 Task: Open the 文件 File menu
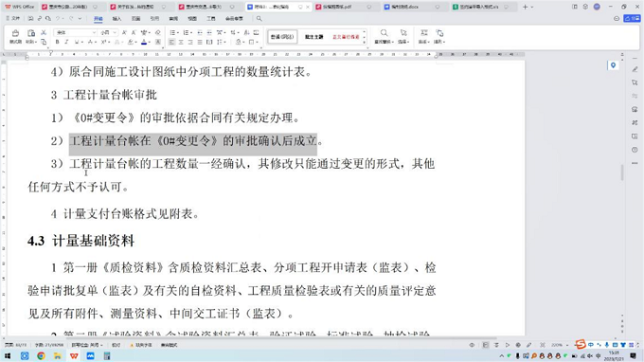13,19
